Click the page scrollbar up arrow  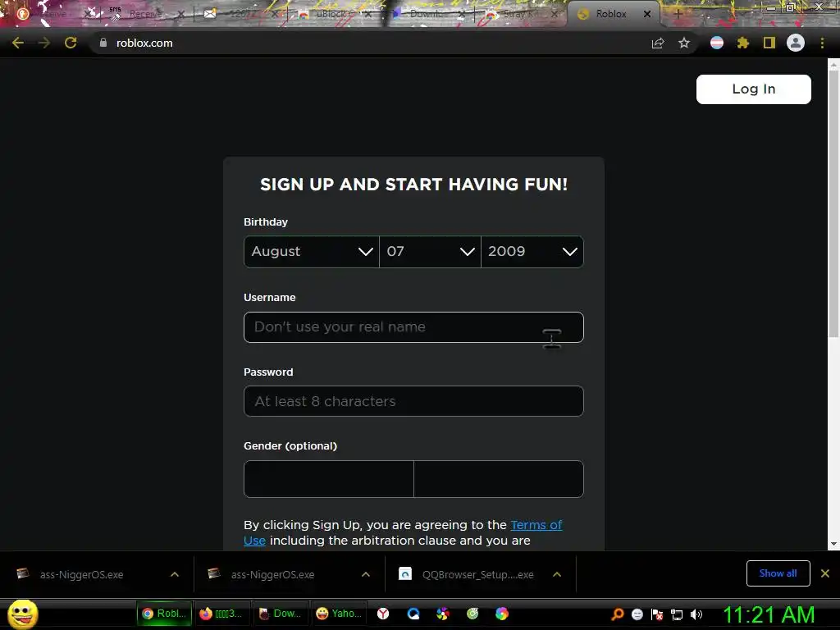(833, 64)
